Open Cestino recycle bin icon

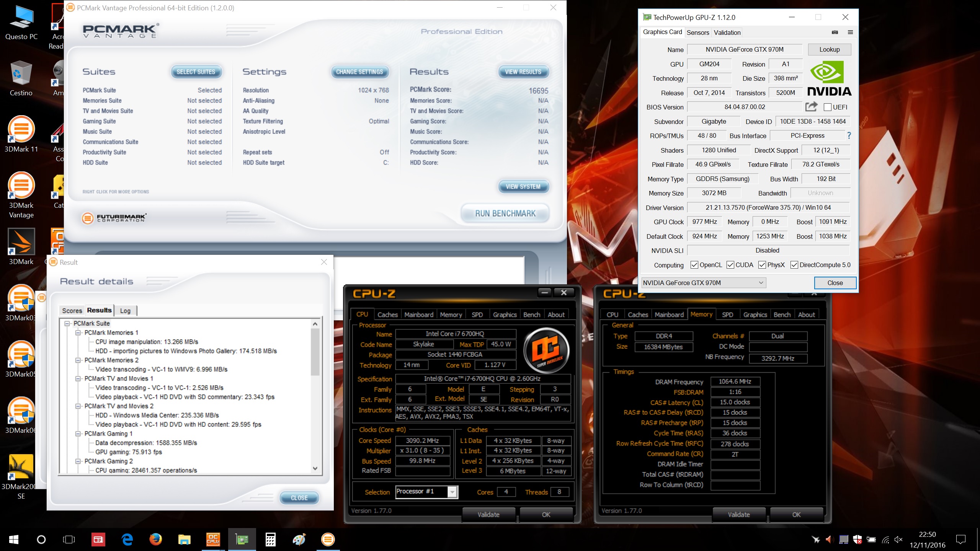click(21, 79)
